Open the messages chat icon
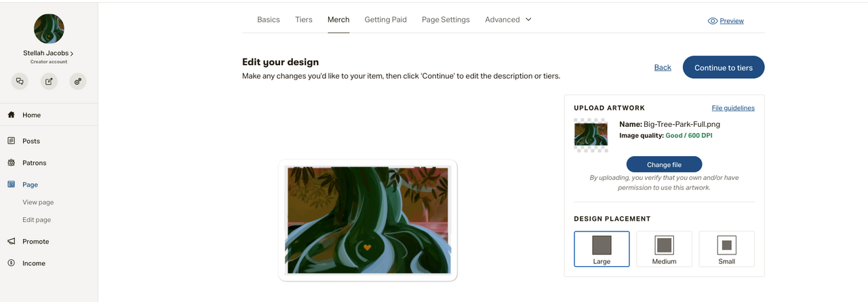The image size is (868, 302). (x=20, y=81)
